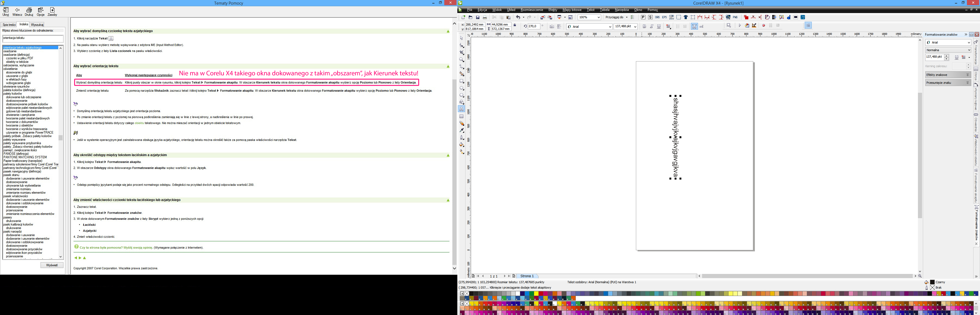980x315 pixels.
Task: Click the keyword input field with orientacja tekstu
Action: (33, 38)
